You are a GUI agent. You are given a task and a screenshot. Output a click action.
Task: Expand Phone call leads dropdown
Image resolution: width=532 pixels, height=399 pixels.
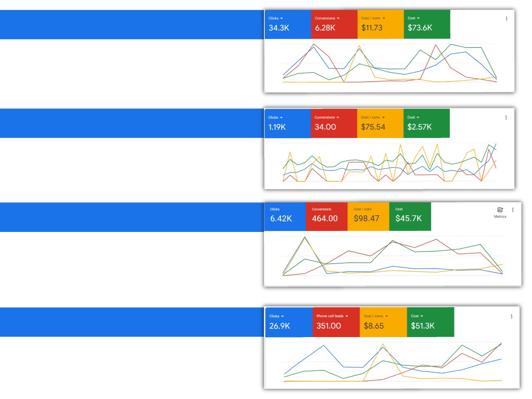[x=332, y=316]
